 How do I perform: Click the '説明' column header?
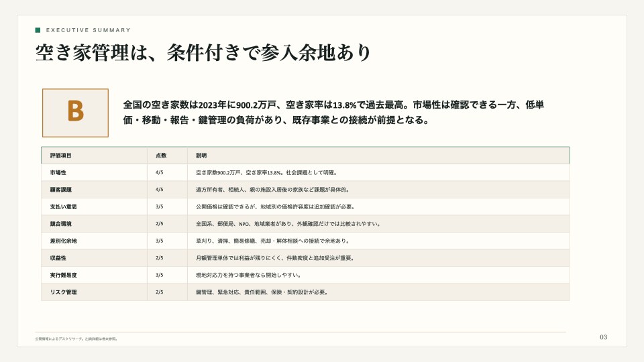201,156
